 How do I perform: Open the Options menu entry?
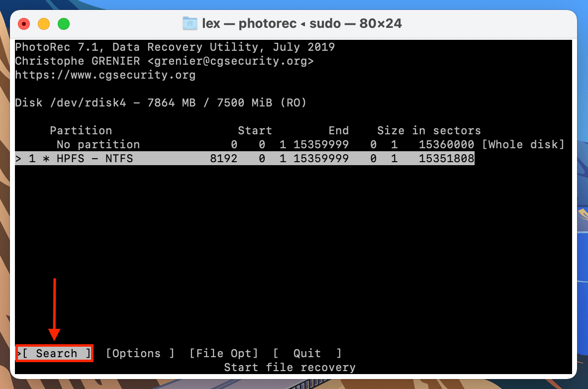pyautogui.click(x=140, y=353)
